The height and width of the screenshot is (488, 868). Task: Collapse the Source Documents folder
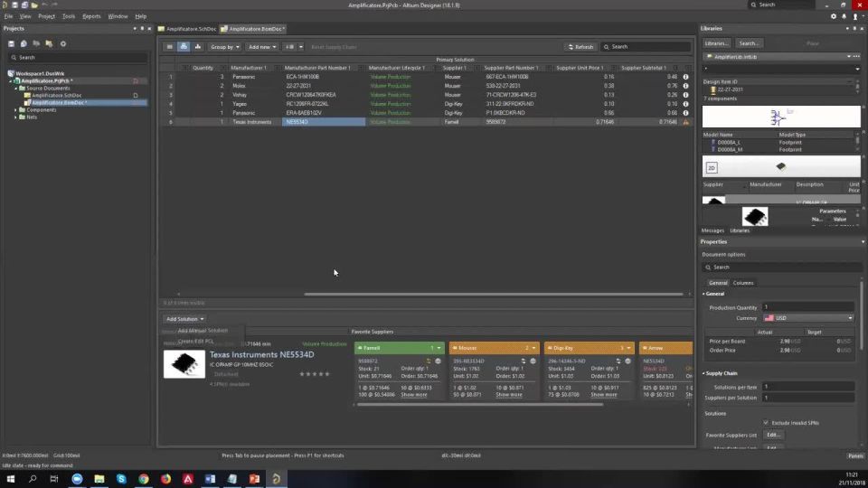15,89
